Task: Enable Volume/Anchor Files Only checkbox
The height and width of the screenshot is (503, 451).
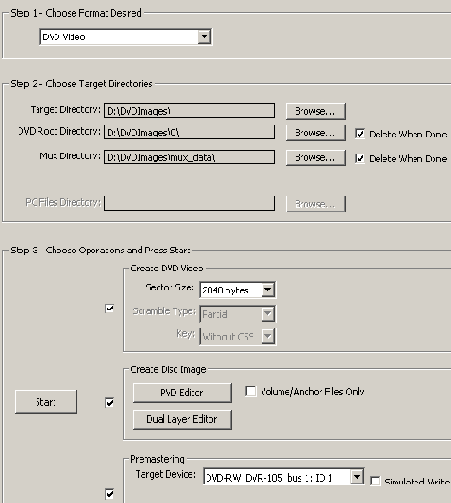Action: click(x=251, y=391)
